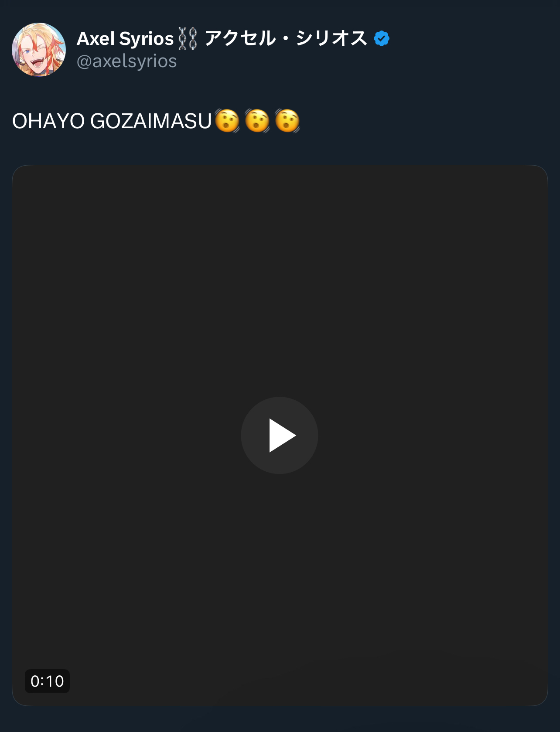Open Axel Syrios profile avatar
The image size is (560, 732).
coord(39,50)
